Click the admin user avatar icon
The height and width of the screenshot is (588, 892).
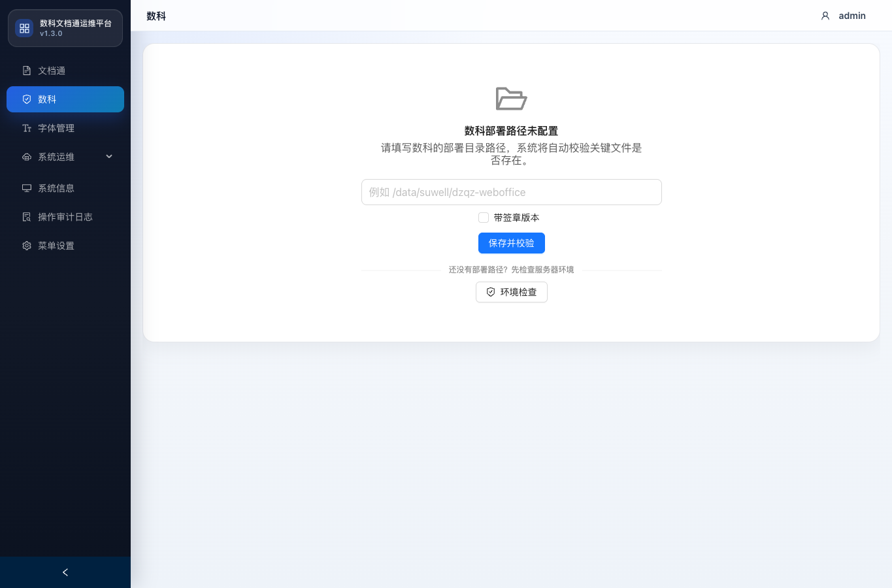pos(825,16)
